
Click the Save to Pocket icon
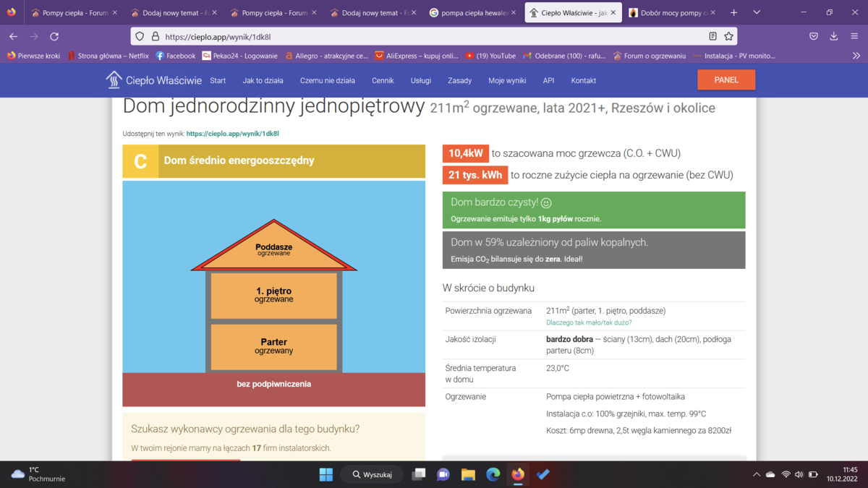click(814, 36)
